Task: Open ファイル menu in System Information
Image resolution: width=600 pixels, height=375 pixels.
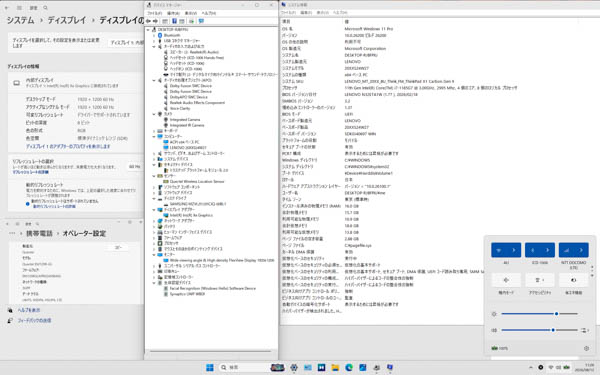Action: pyautogui.click(x=289, y=13)
